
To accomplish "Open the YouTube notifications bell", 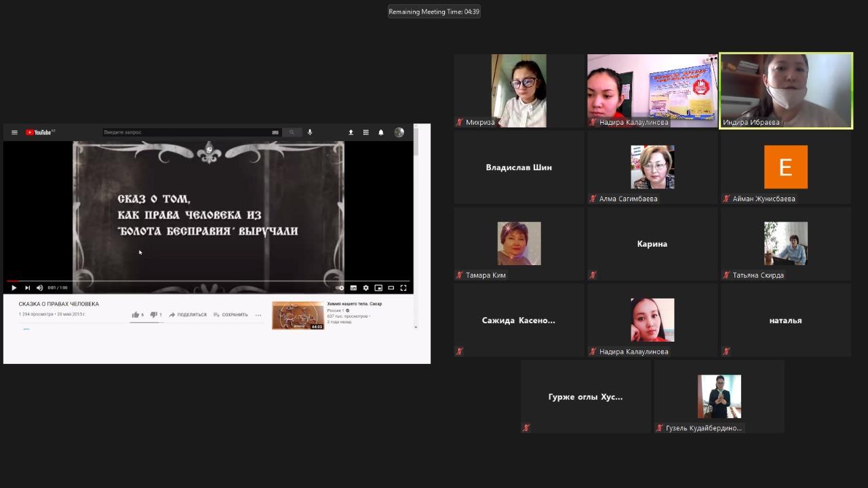I will click(x=381, y=132).
